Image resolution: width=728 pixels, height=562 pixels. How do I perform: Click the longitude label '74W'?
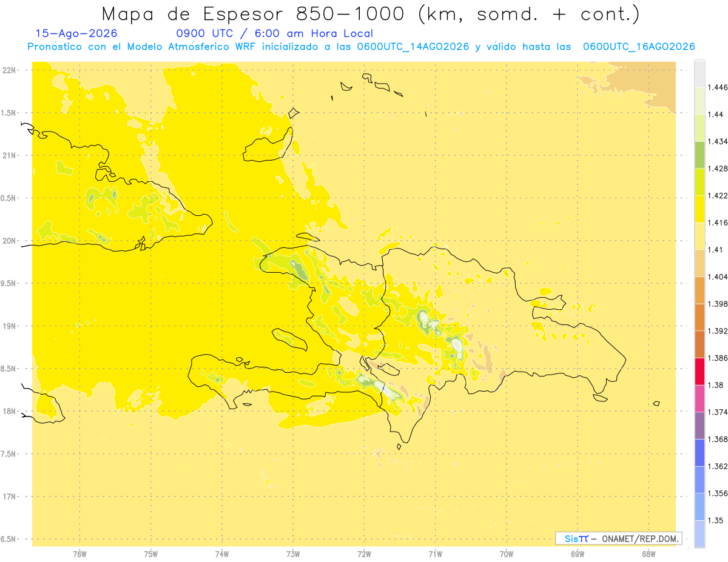point(222,554)
